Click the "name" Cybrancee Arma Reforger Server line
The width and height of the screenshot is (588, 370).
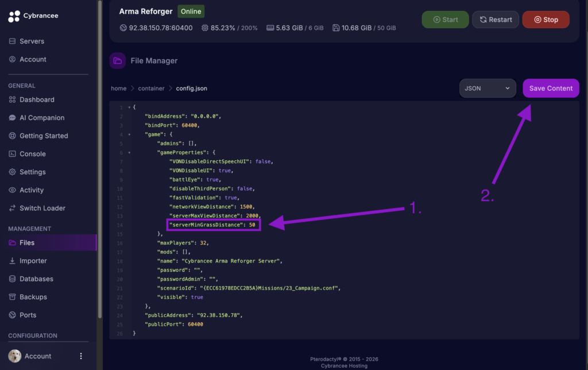[220, 261]
